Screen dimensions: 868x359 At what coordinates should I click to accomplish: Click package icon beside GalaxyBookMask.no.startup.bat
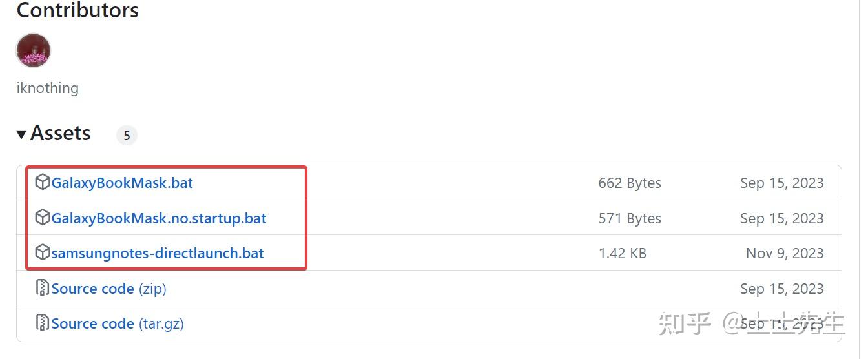43,218
